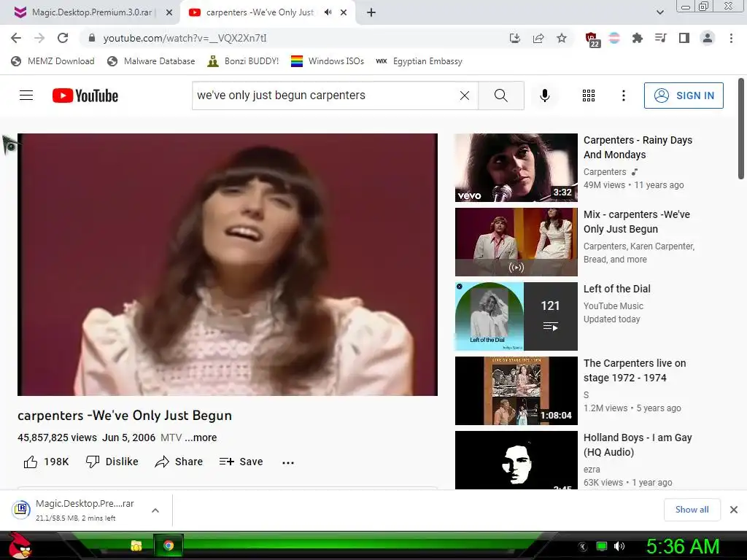This screenshot has height=560, width=747.
Task: Open Holland Boys - I am Gay video
Action: coord(638,444)
